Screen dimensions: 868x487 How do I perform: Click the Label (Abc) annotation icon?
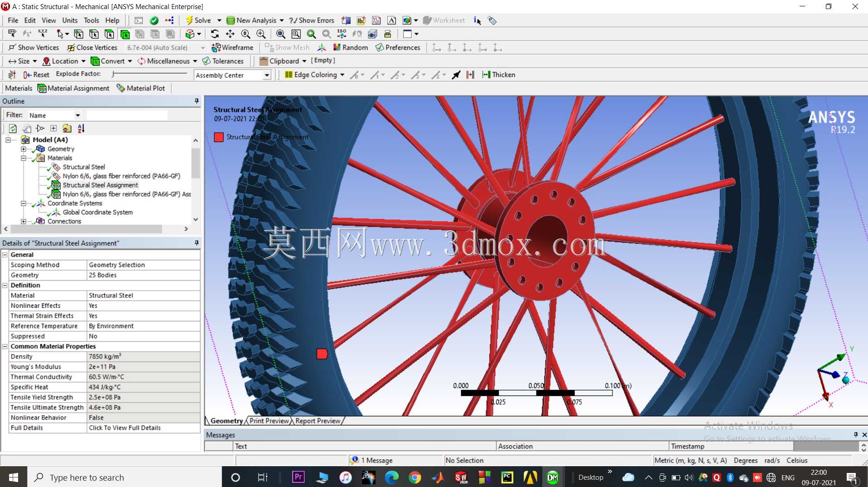click(361, 20)
